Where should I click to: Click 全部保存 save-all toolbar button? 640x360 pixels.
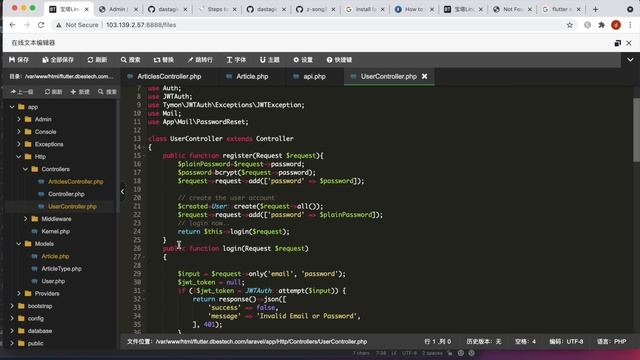click(58, 60)
